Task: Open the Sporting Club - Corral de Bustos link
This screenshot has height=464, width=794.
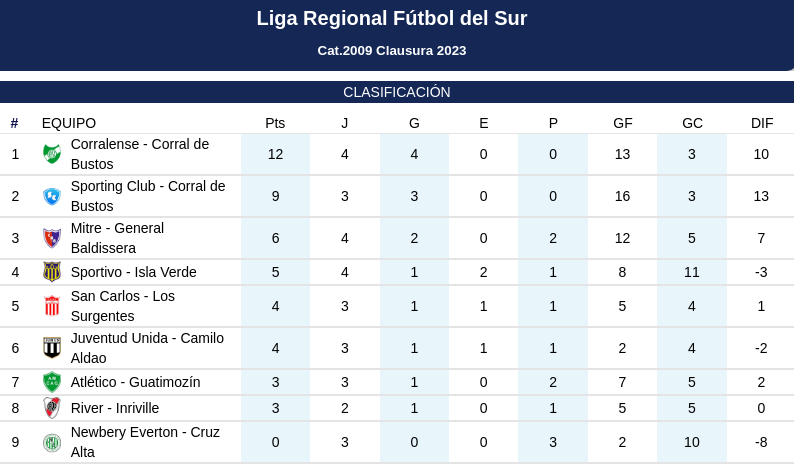Action: click(148, 196)
